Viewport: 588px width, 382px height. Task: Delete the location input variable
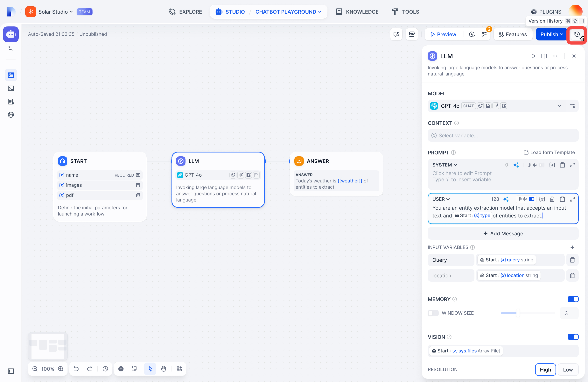[x=572, y=275]
